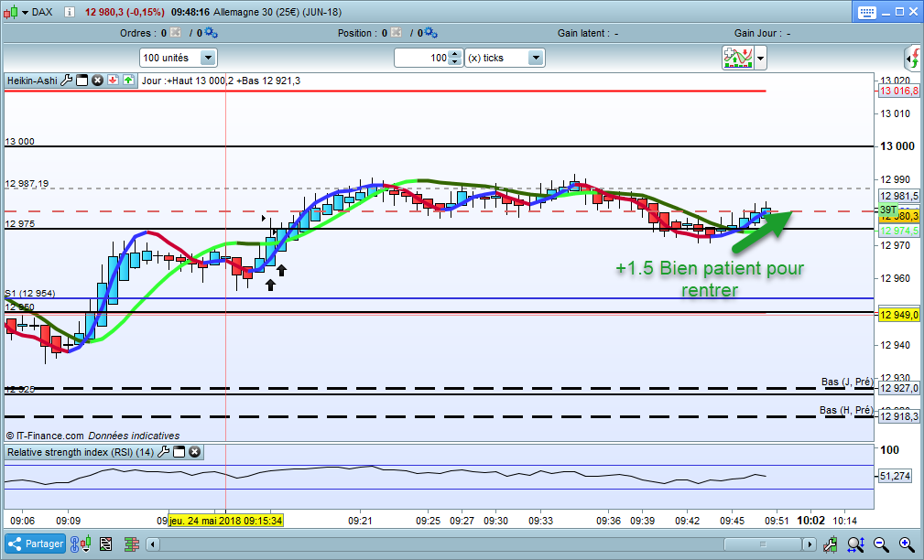Increase tick count with up stepper
The image size is (924, 560).
(455, 54)
